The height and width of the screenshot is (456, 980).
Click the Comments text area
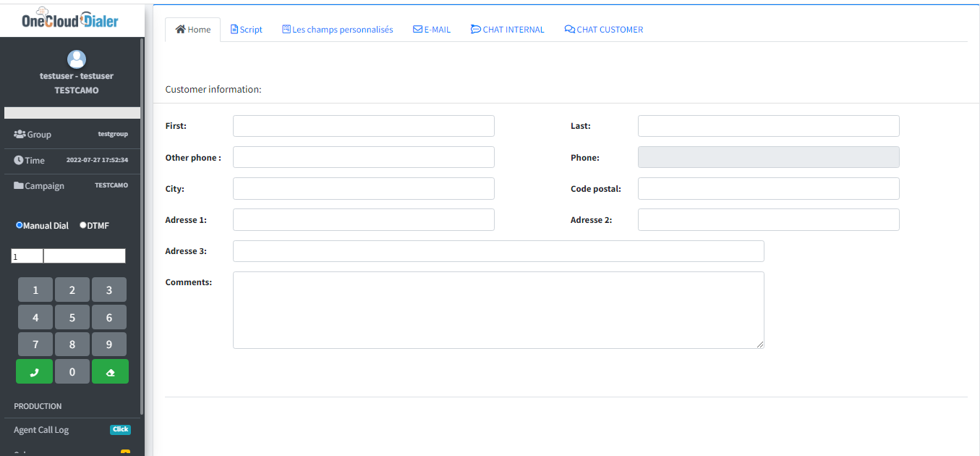click(498, 310)
